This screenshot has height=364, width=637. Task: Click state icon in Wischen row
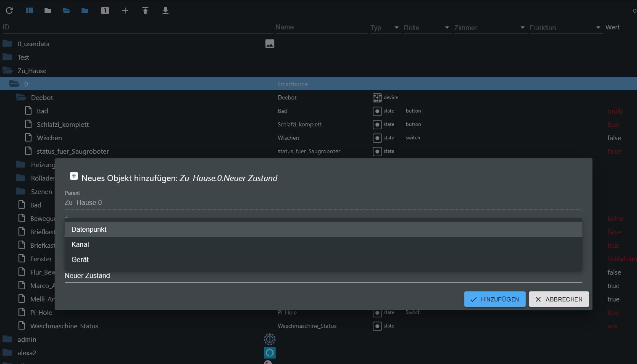(377, 138)
